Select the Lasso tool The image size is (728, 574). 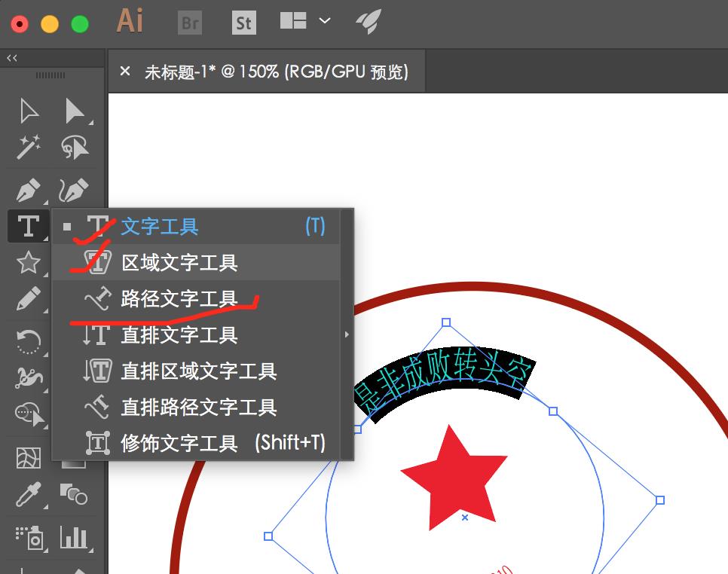point(75,148)
